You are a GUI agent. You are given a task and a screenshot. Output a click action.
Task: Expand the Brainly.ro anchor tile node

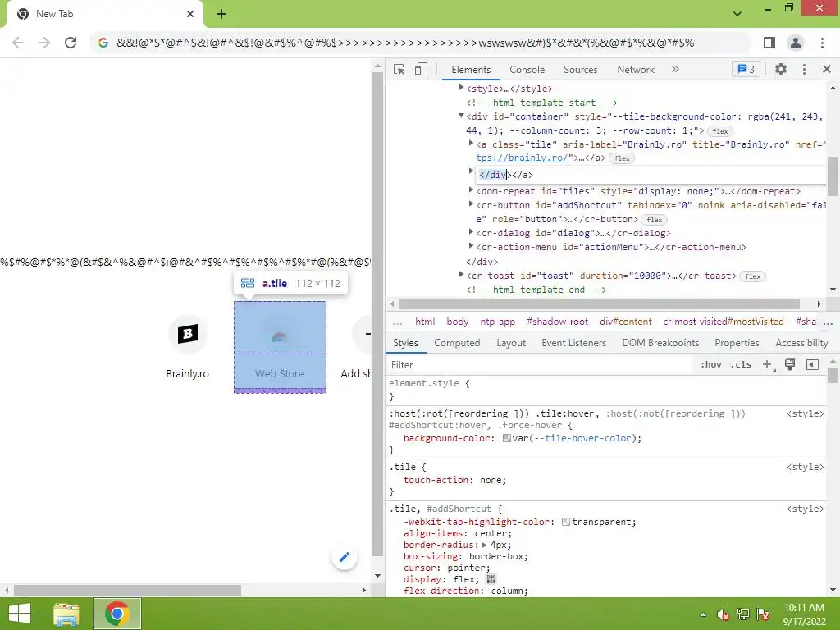pyautogui.click(x=471, y=143)
